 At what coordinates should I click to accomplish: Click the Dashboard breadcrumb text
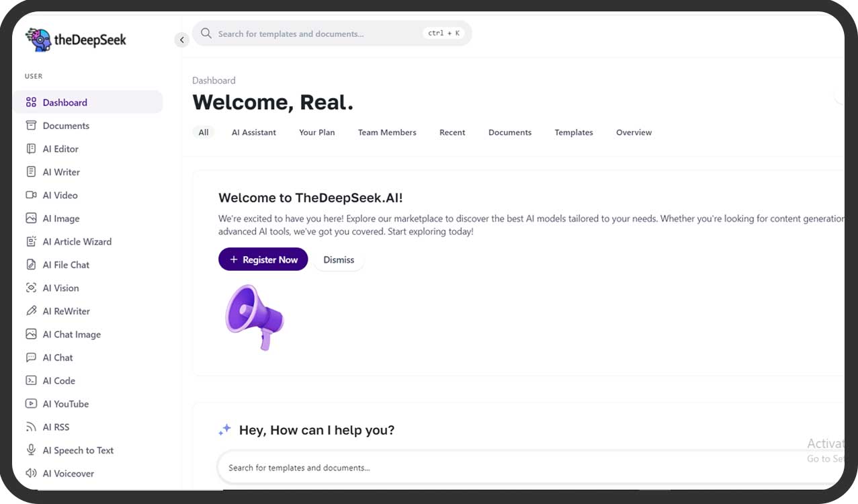pos(214,81)
